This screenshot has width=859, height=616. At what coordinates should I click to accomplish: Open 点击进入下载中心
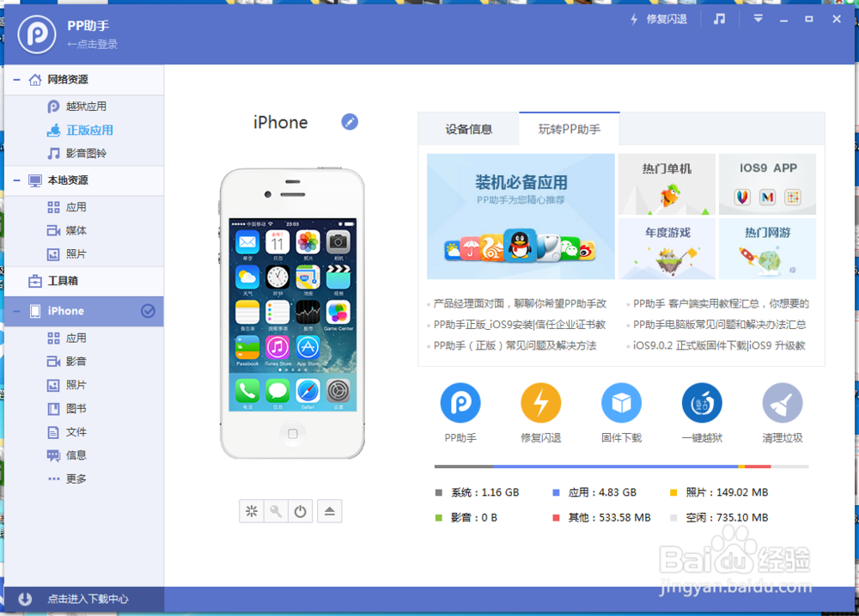pyautogui.click(x=88, y=599)
